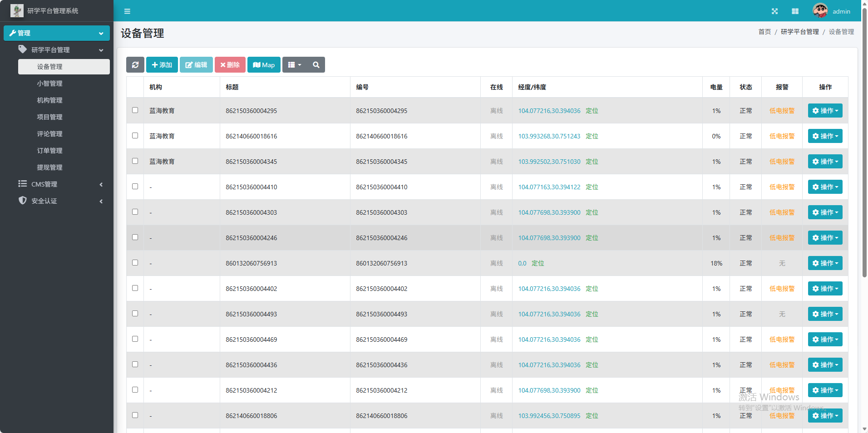Enter fullscreen using the expand arrows icon
Screen dimensions: 868x433
click(774, 11)
